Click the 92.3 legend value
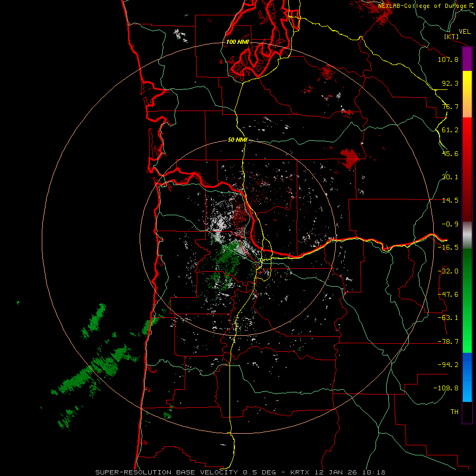 tap(450, 83)
